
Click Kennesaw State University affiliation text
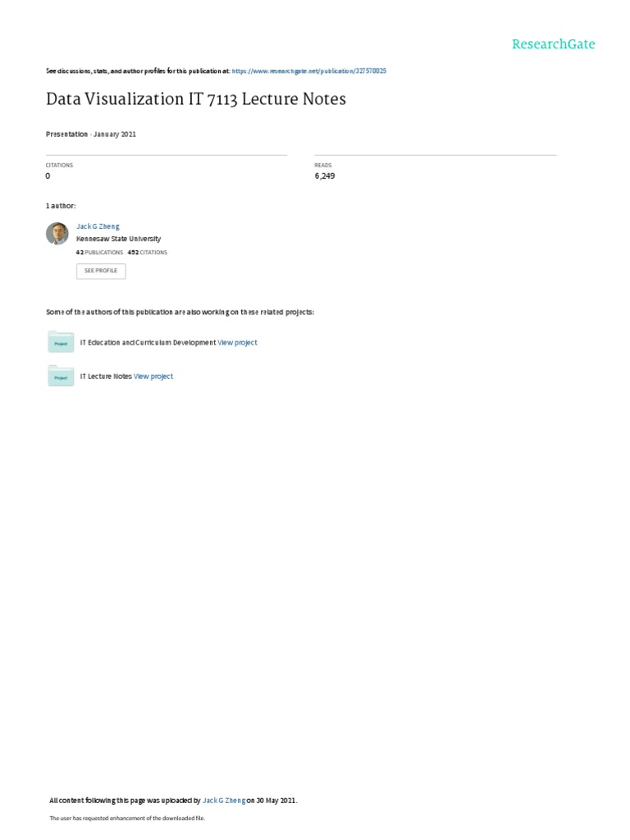[x=118, y=239]
